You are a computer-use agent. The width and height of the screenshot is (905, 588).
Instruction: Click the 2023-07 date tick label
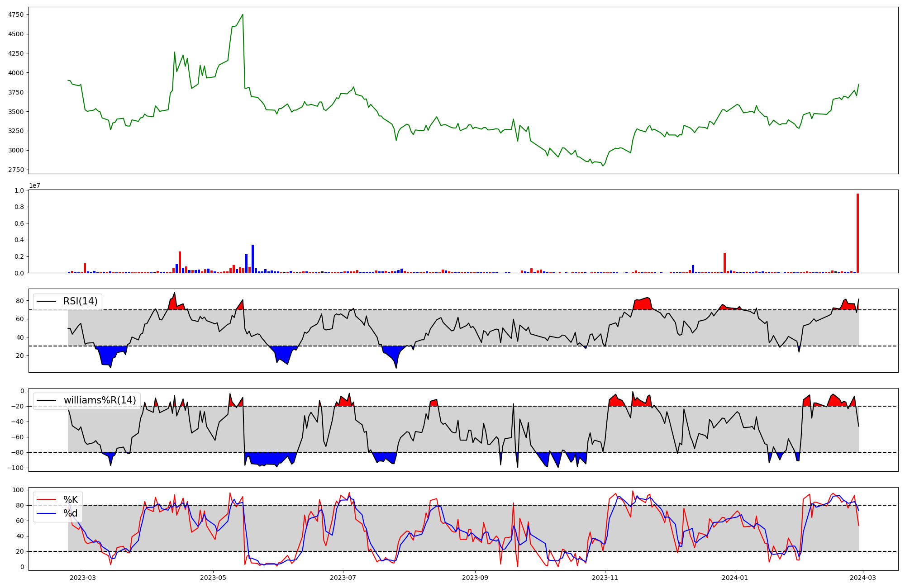pyautogui.click(x=343, y=578)
